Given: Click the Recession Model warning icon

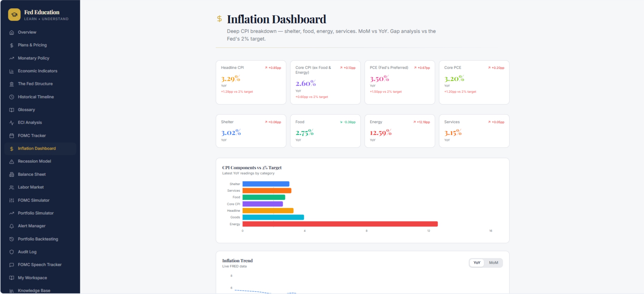Looking at the screenshot, I should 11,162.
